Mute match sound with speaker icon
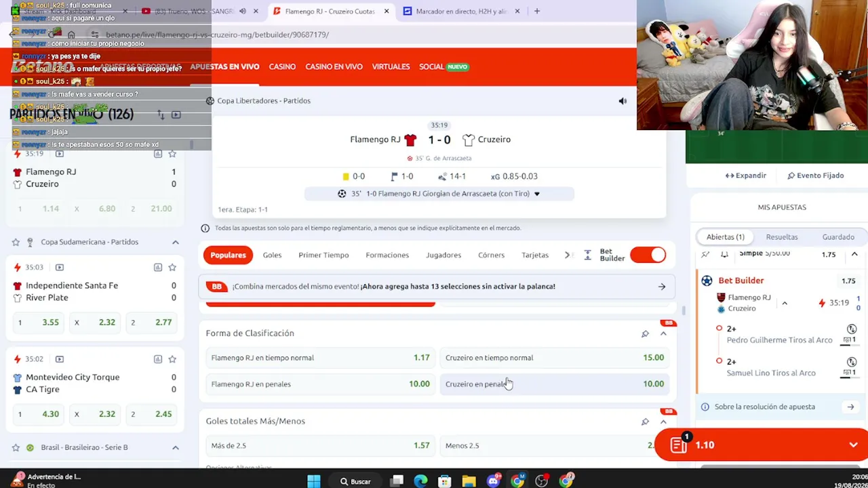Image resolution: width=868 pixels, height=488 pixels. pos(623,101)
